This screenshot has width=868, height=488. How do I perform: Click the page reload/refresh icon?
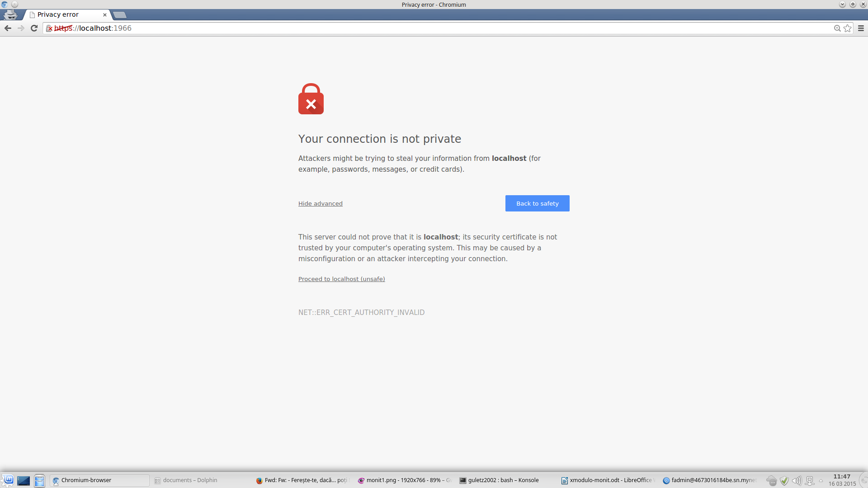pos(34,28)
